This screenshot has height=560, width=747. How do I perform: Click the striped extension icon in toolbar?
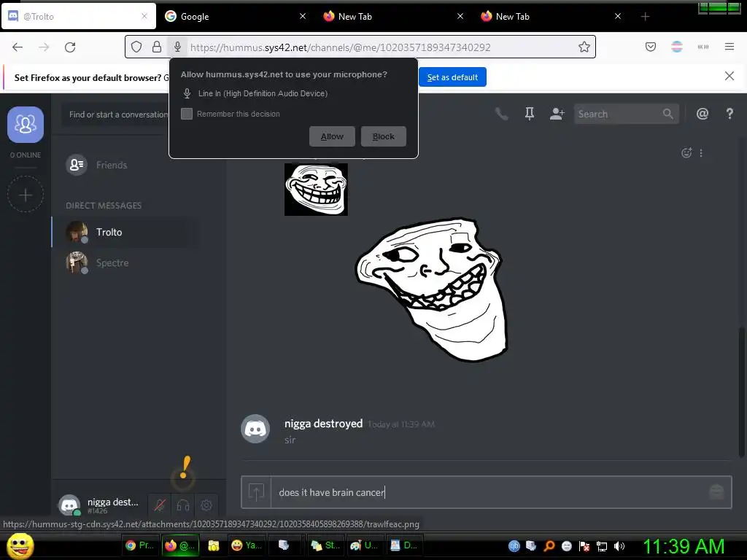pos(677,47)
